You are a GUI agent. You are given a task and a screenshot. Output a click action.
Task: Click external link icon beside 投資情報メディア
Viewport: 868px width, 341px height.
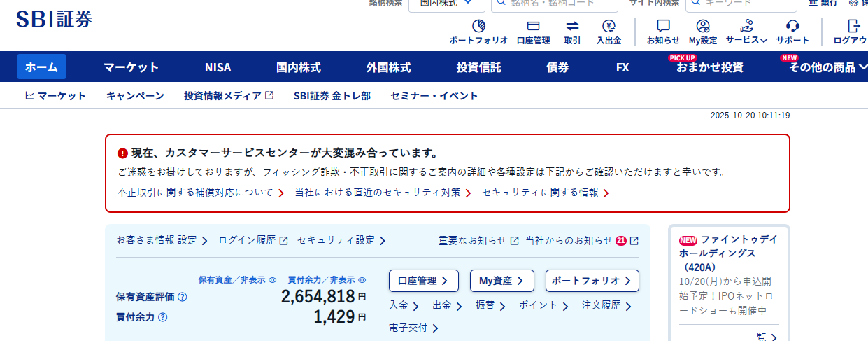click(x=269, y=95)
